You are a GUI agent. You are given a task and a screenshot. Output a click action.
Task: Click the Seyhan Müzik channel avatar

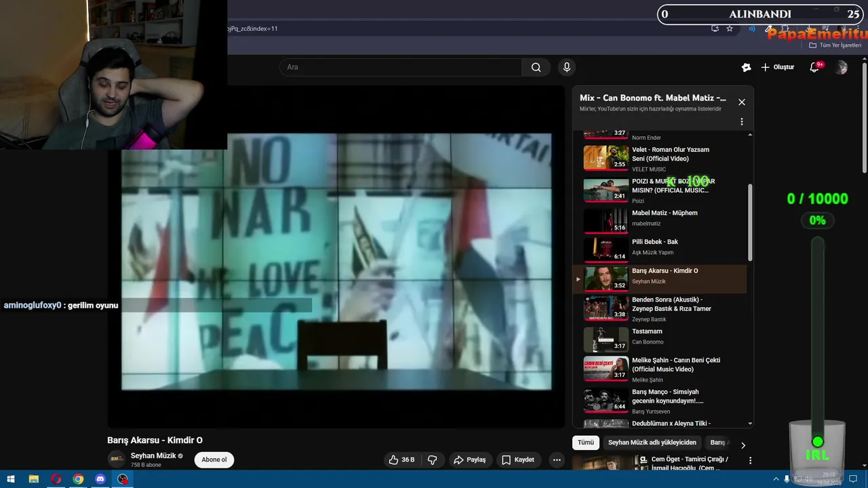tap(117, 459)
